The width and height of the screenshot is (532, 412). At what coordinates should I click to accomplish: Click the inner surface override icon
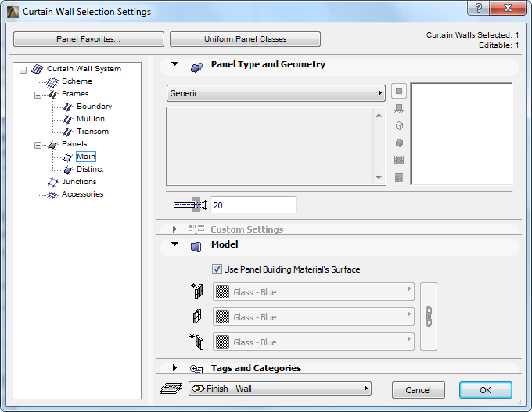click(x=197, y=342)
